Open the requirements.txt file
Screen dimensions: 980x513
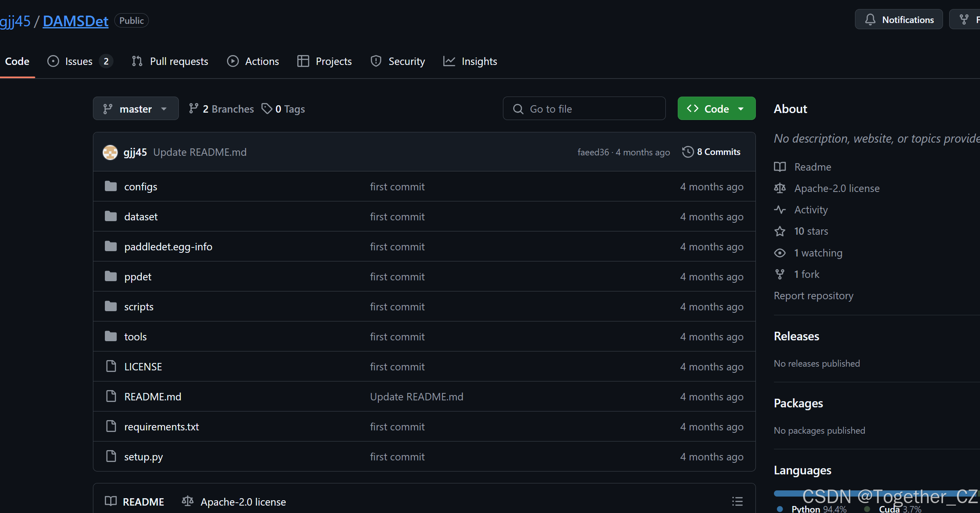[161, 427]
